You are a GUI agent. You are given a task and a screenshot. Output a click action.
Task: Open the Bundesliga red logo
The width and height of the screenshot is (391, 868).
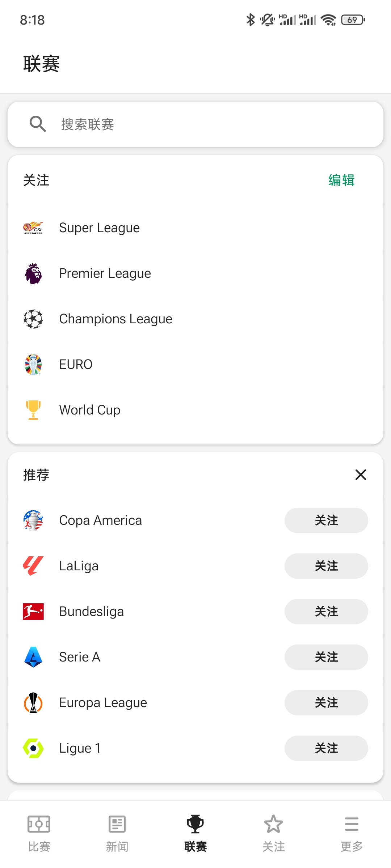[x=33, y=612]
